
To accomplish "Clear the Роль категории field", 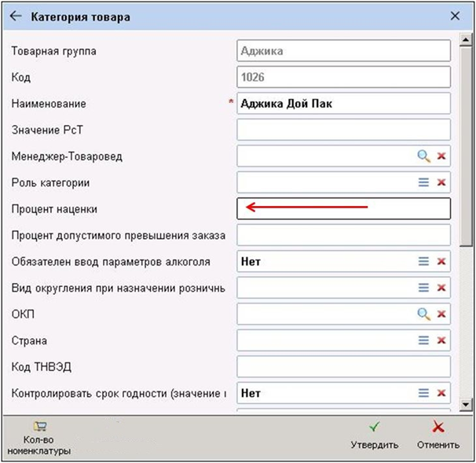I will (x=441, y=182).
